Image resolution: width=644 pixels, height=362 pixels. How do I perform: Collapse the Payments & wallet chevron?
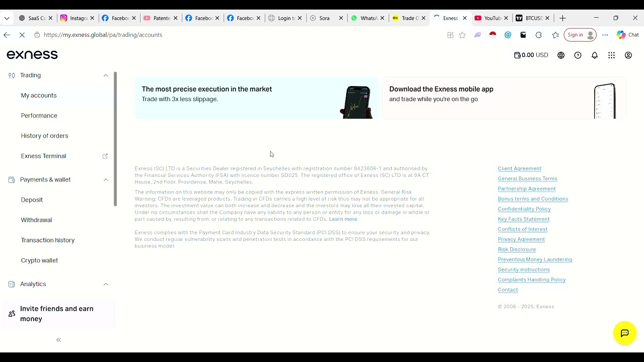coord(106,179)
